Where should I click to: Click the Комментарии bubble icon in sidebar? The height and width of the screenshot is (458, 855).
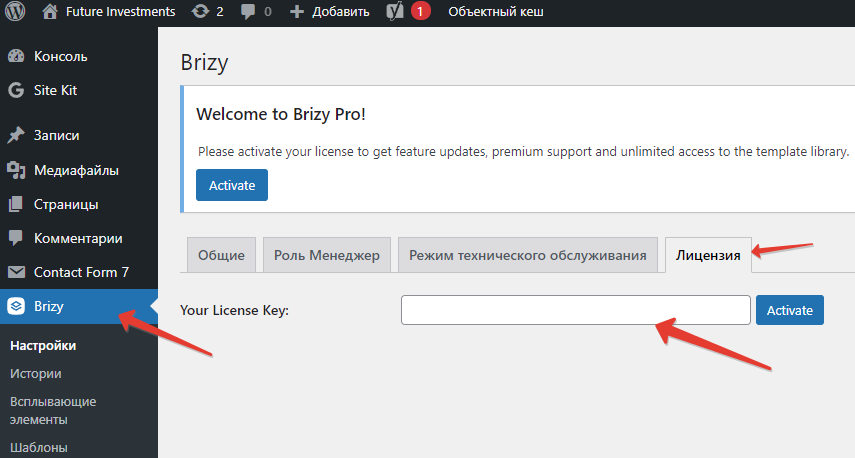(x=16, y=238)
